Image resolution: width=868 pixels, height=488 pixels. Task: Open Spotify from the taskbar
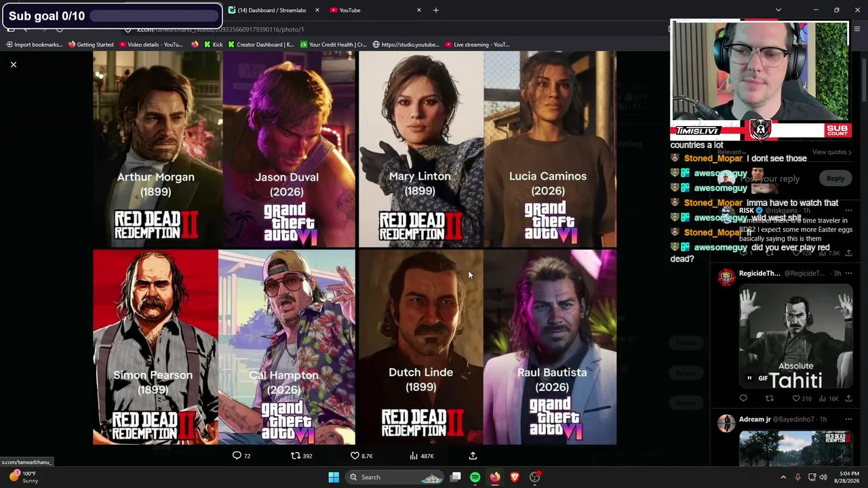coord(475,477)
